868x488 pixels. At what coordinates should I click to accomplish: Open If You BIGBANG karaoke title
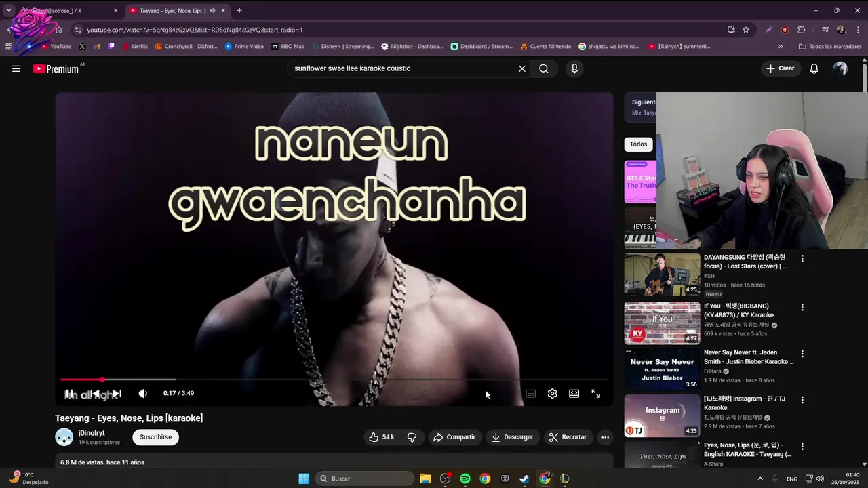(x=738, y=310)
